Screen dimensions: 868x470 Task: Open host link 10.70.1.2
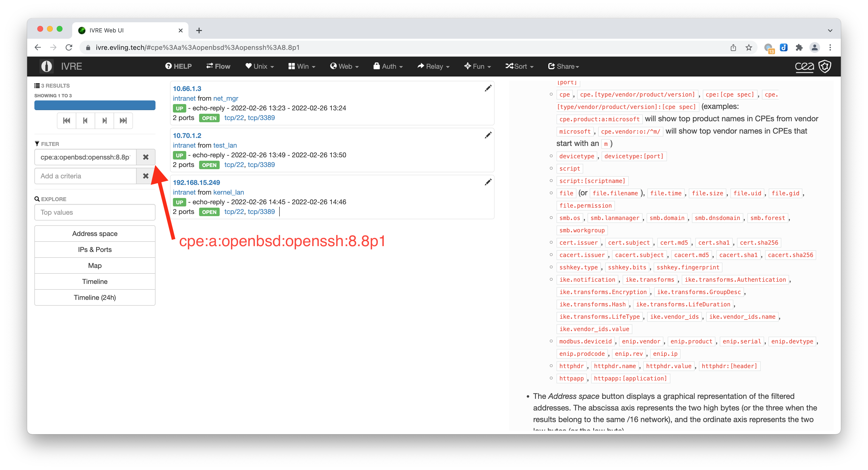(x=187, y=135)
